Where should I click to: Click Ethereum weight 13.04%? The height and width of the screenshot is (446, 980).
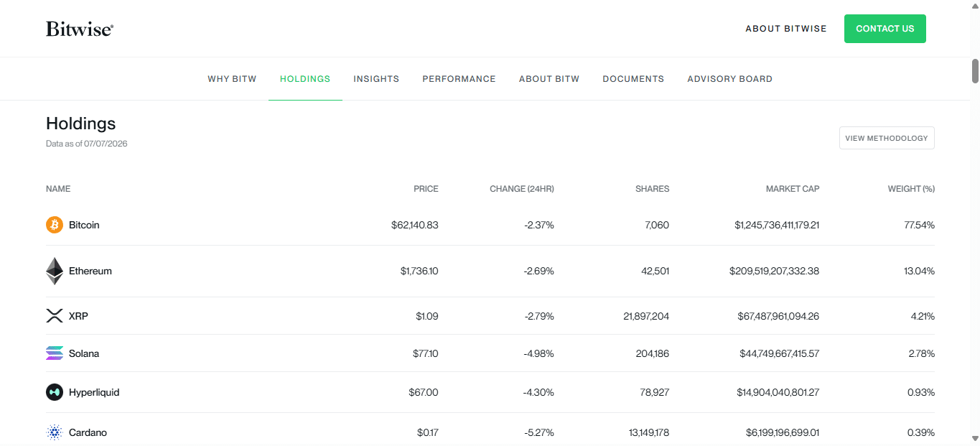click(x=920, y=271)
